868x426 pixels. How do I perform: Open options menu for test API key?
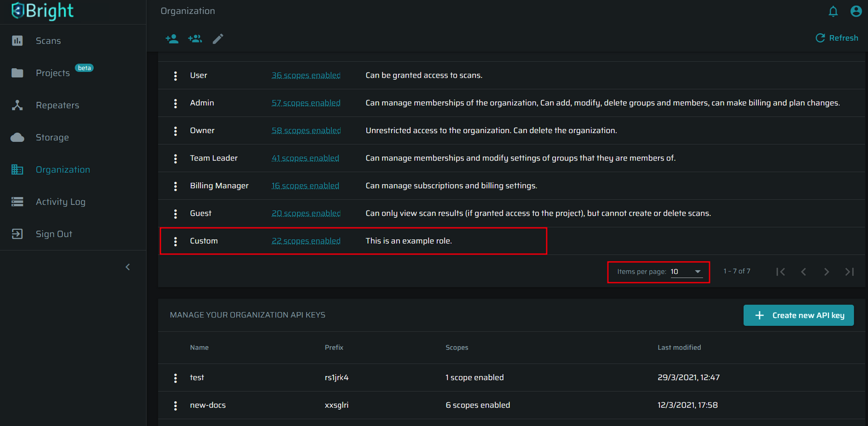pos(175,378)
